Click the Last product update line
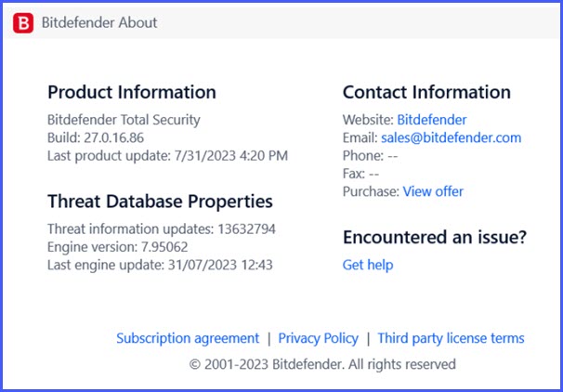This screenshot has width=563, height=392. tap(167, 155)
